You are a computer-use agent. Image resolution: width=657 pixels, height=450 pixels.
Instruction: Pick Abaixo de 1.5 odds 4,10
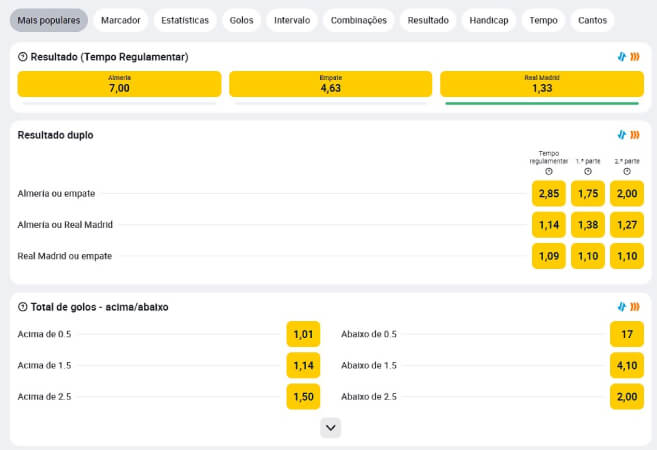pyautogui.click(x=627, y=365)
